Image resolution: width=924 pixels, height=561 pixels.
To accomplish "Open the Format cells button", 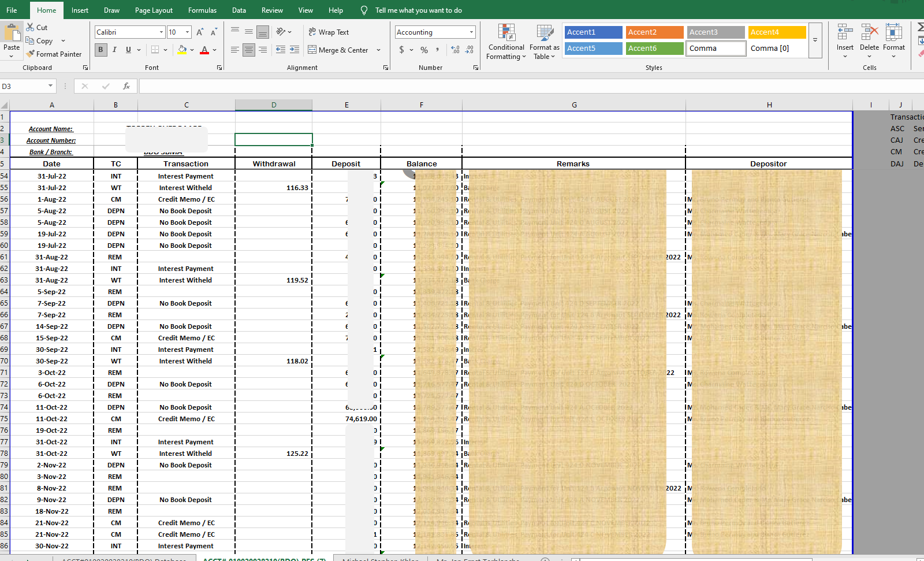I will tap(893, 40).
